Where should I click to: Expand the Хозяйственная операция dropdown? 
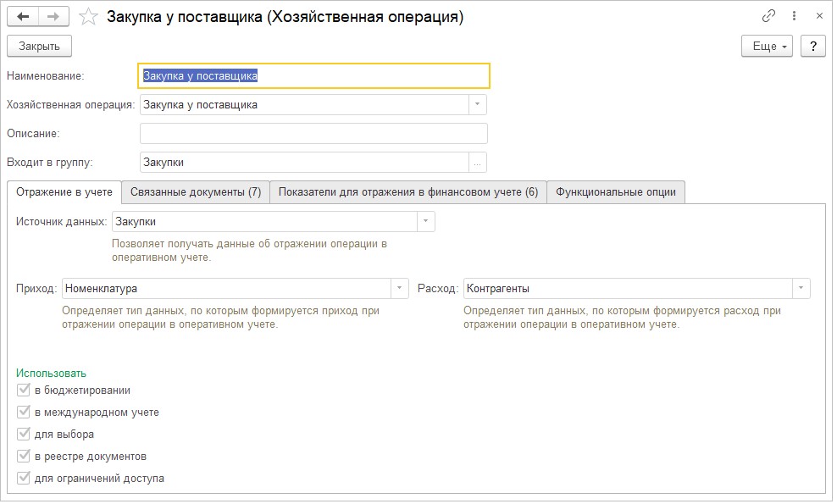(478, 105)
